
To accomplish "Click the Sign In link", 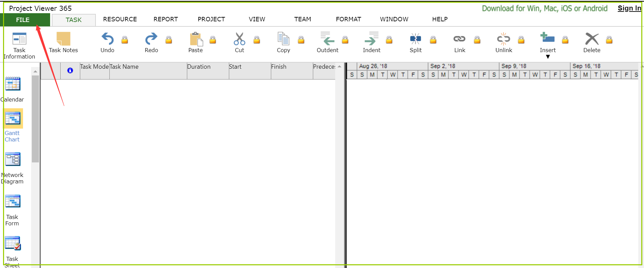I will click(x=629, y=8).
